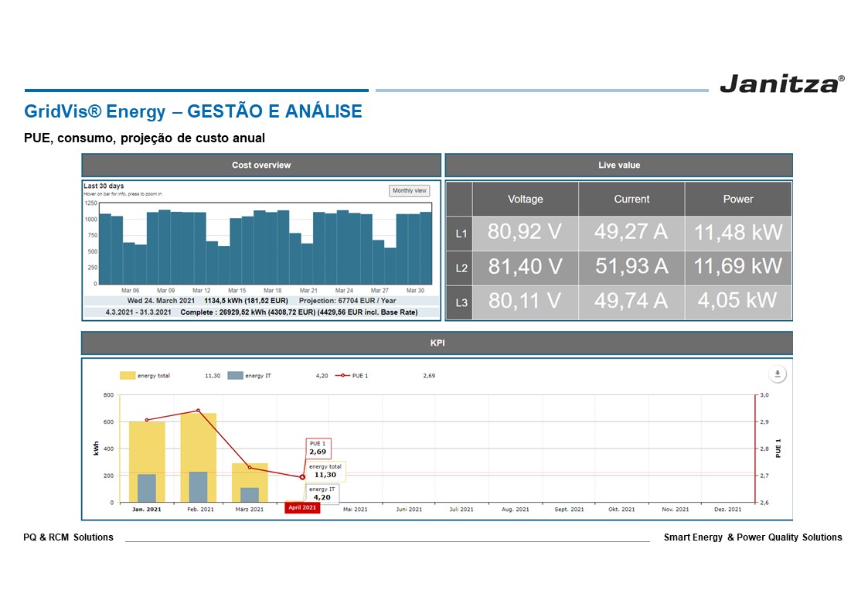Click the PUE 1 tooltip showing 2,69
Image resolution: width=868 pixels, height=614 pixels.
pos(318,448)
